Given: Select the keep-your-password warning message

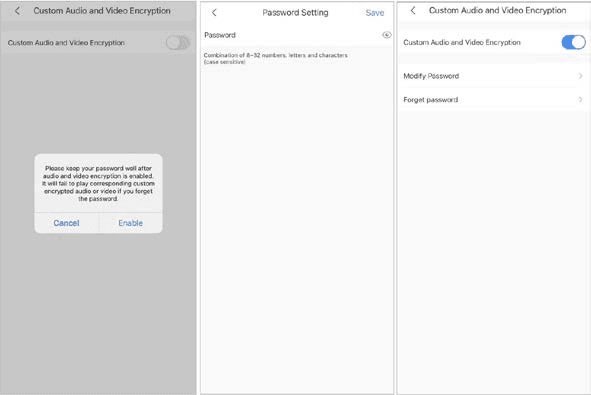Looking at the screenshot, I should pyautogui.click(x=98, y=184).
